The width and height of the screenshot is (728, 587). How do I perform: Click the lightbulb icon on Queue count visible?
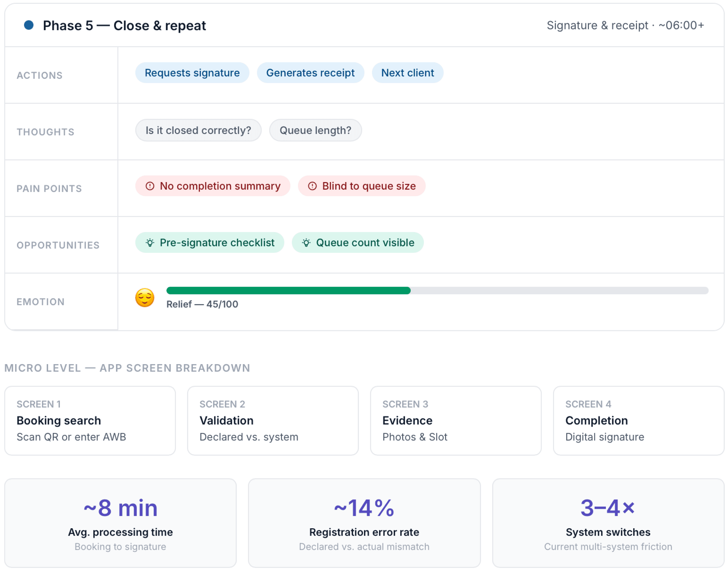[306, 243]
